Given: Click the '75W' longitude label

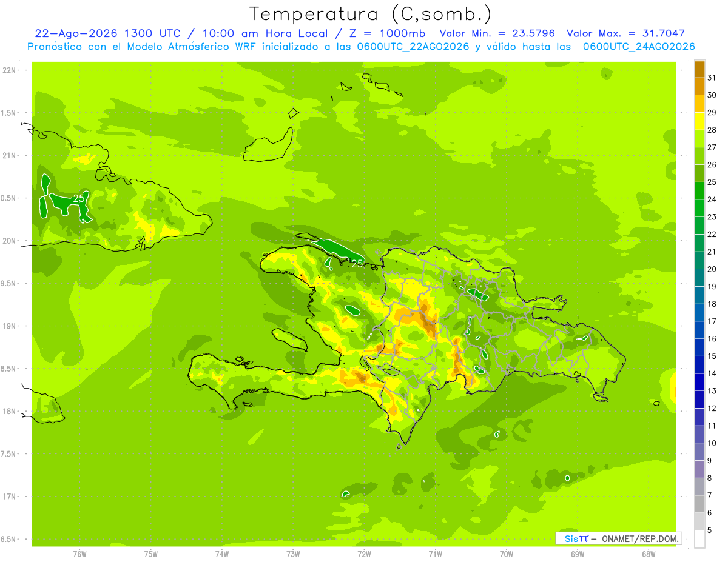Looking at the screenshot, I should [x=150, y=554].
